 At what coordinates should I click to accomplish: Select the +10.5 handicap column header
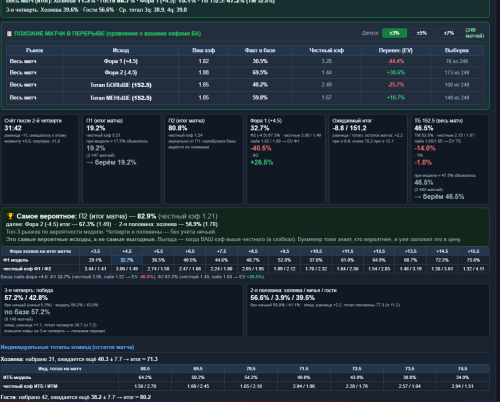click(x=316, y=251)
